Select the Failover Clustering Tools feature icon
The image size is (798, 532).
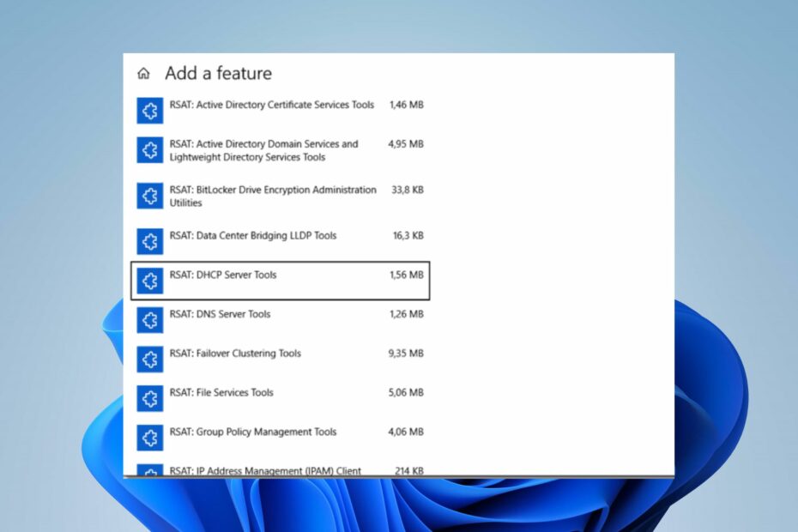pos(149,360)
